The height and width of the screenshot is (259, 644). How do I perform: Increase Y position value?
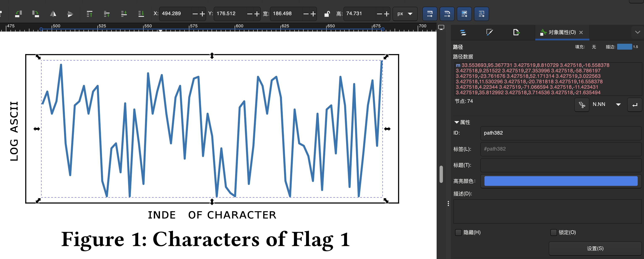click(x=257, y=14)
